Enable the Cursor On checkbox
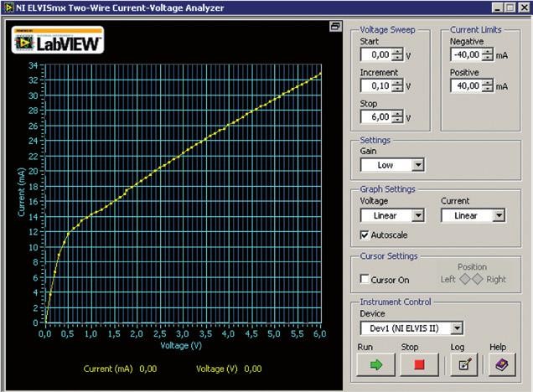This screenshot has height=392, width=533. tap(365, 279)
